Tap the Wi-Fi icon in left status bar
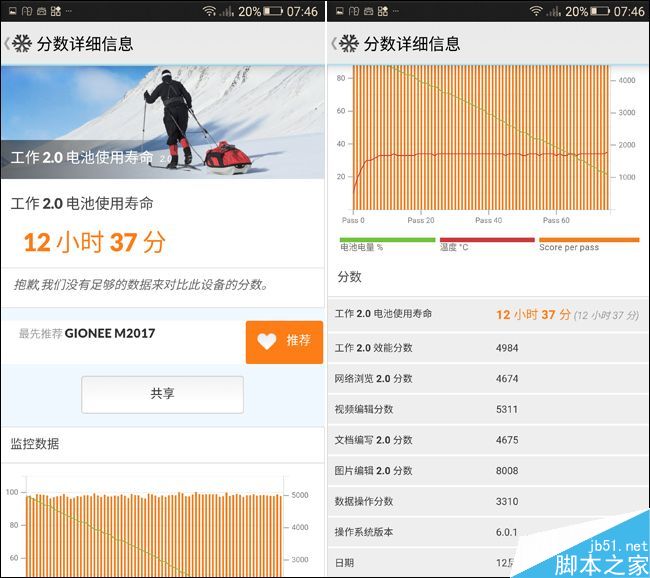This screenshot has width=650, height=578. [x=209, y=11]
